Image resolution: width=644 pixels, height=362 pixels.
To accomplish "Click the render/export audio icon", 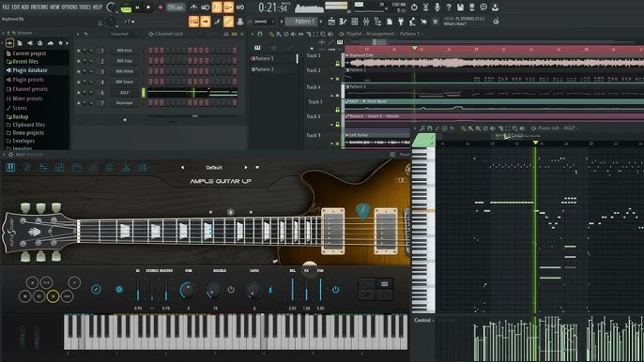I will (x=472, y=8).
